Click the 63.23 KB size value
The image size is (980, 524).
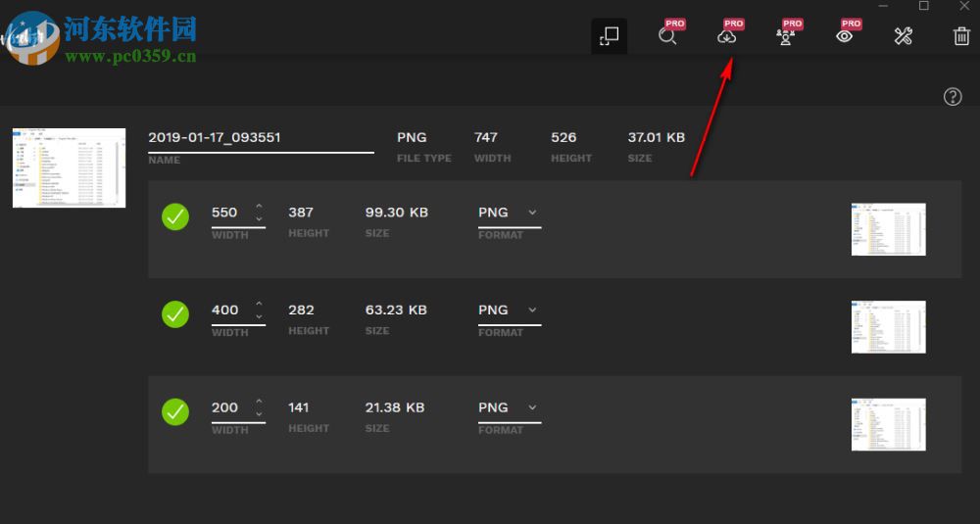pos(396,310)
